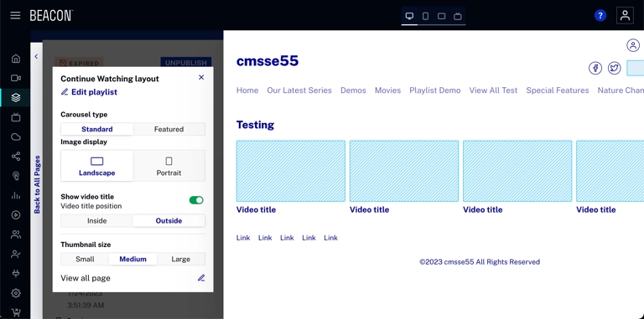Select the TV preview device icon
The width and height of the screenshot is (644, 319).
pyautogui.click(x=458, y=16)
